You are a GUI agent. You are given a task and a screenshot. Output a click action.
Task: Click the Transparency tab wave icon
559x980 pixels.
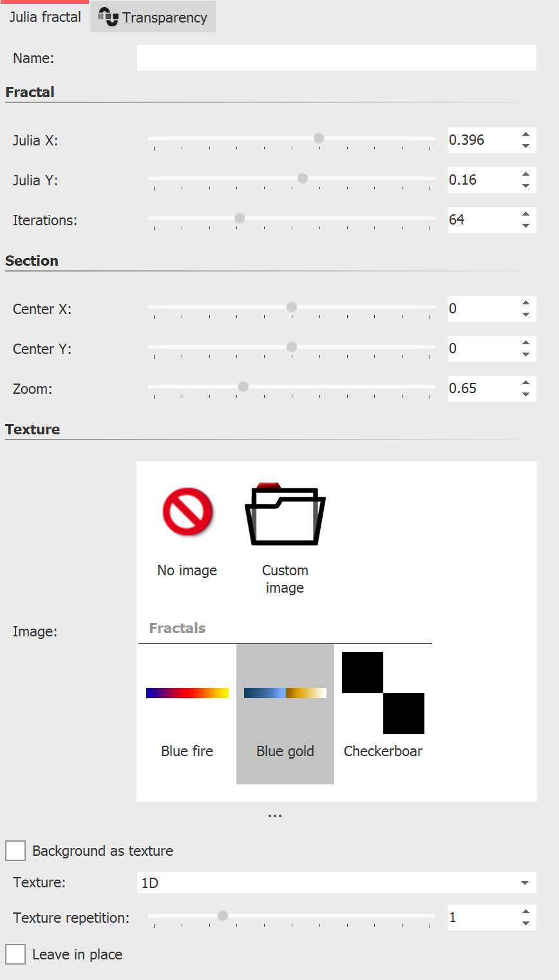coord(108,17)
